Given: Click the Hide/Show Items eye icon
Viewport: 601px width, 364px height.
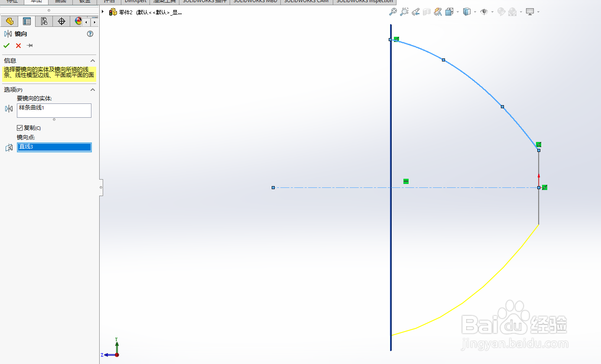Looking at the screenshot, I should pos(484,12).
